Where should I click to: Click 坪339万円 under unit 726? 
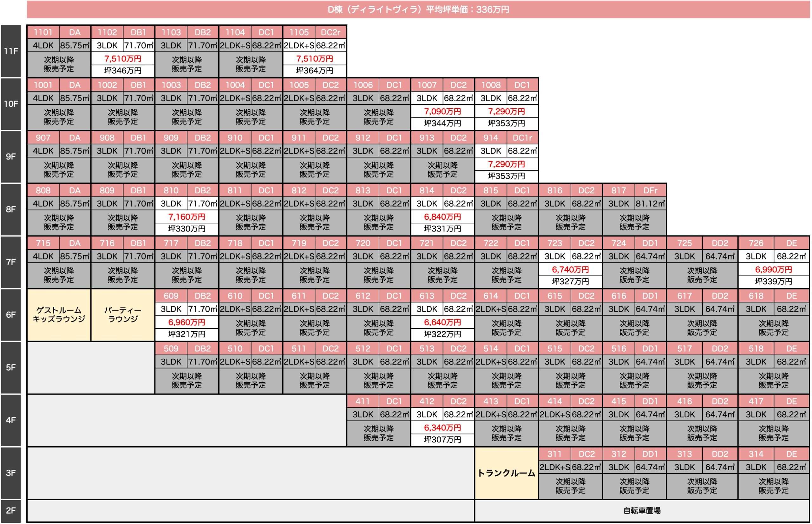pyautogui.click(x=774, y=282)
